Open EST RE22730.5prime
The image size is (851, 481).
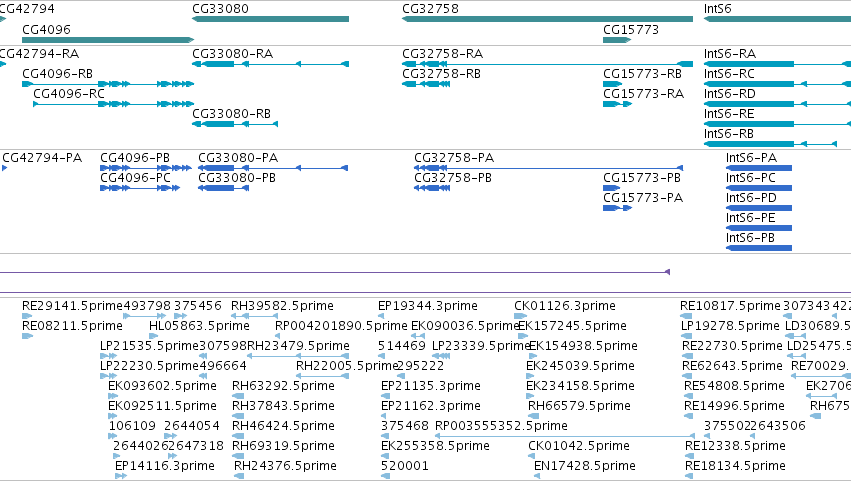click(x=732, y=346)
